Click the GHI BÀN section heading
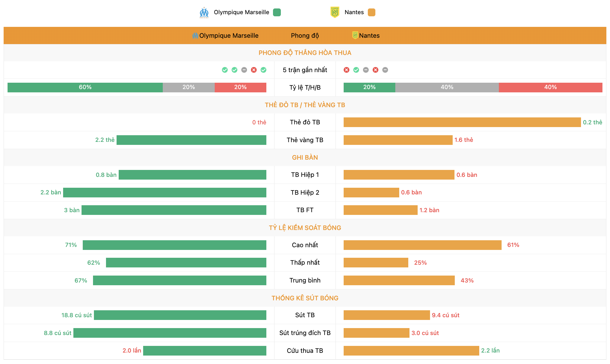 click(305, 158)
